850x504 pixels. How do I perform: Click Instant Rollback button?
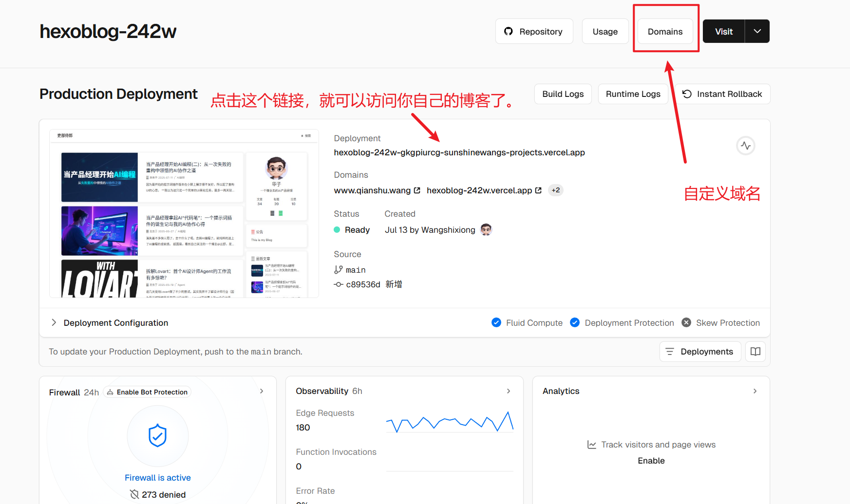pyautogui.click(x=722, y=94)
